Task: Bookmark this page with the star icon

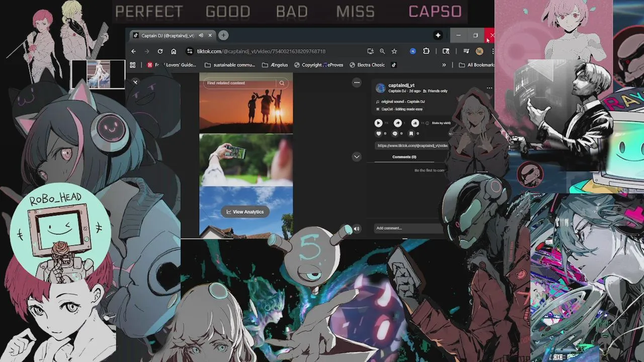Action: (x=394, y=51)
